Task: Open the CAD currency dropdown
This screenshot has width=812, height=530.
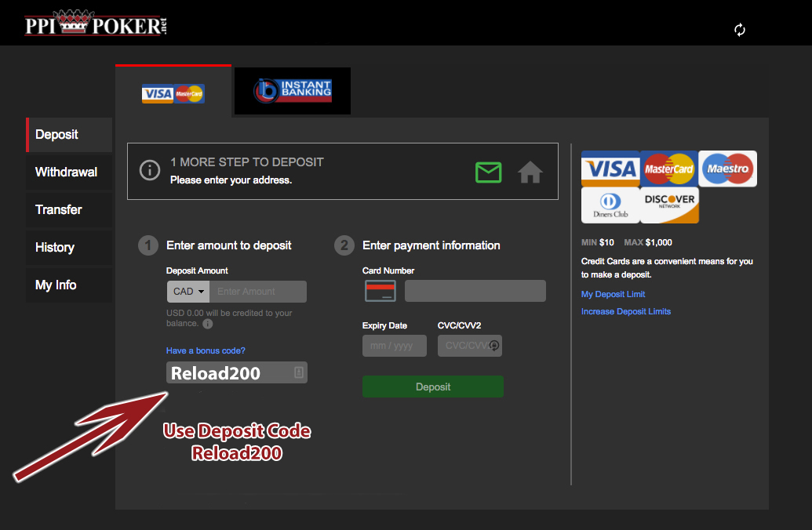Action: (188, 292)
